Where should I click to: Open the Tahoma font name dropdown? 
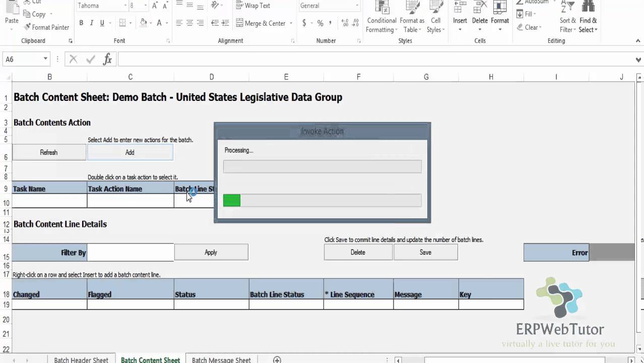(x=125, y=6)
